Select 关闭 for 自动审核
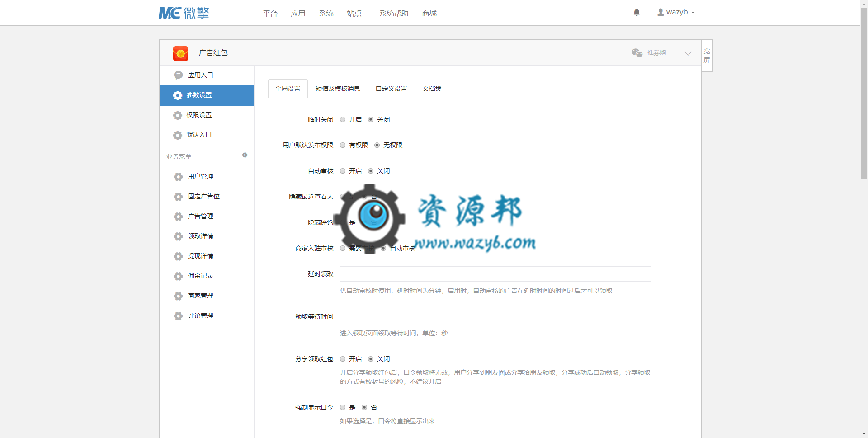 pos(371,171)
